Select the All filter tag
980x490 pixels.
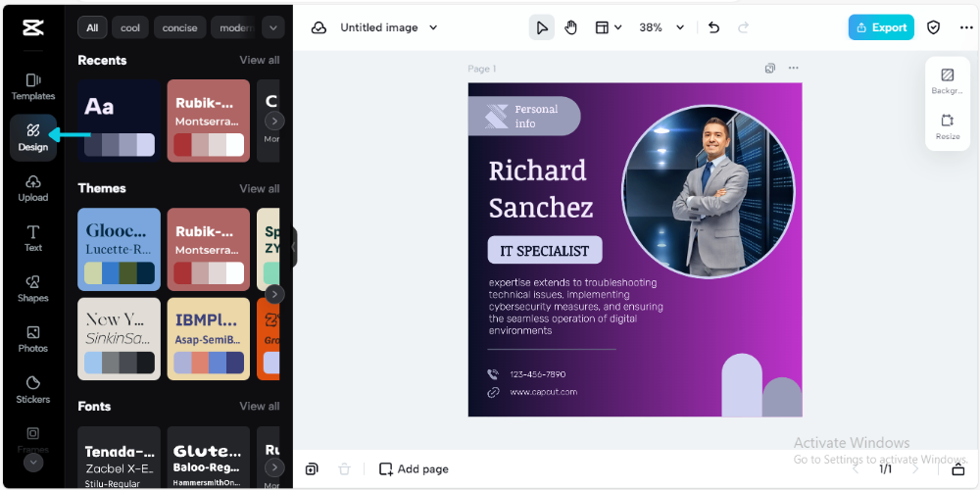(92, 27)
